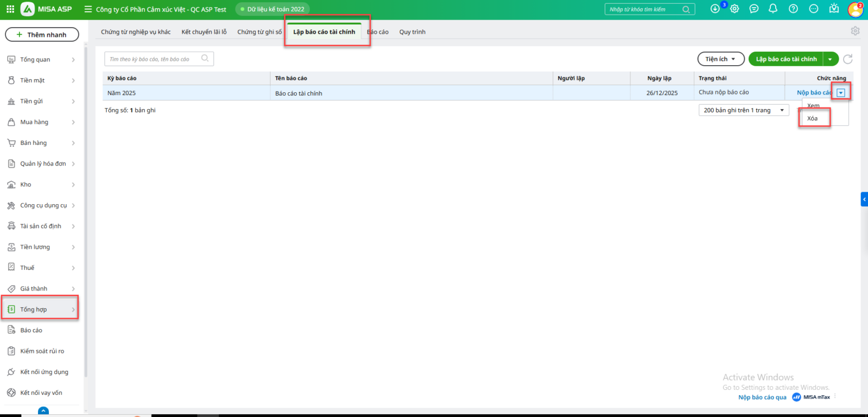This screenshot has width=868, height=417.
Task: Click the notification bell icon
Action: 773,9
